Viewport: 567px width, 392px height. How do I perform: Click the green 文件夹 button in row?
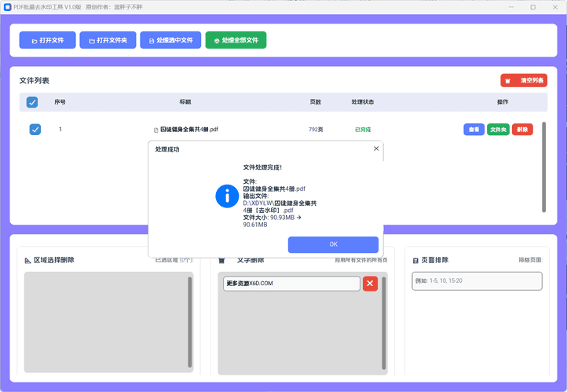(x=498, y=130)
